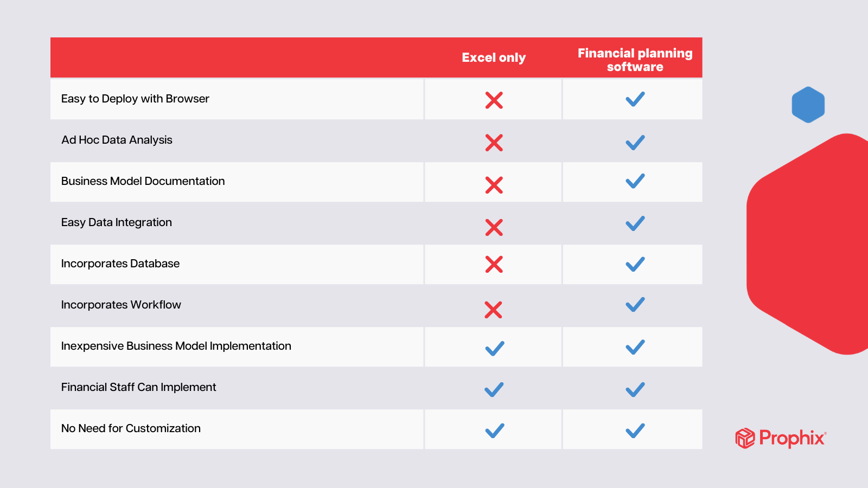Screen dimensions: 868x488
Task: Click the Incorporates Workflow row label
Action: (x=121, y=305)
